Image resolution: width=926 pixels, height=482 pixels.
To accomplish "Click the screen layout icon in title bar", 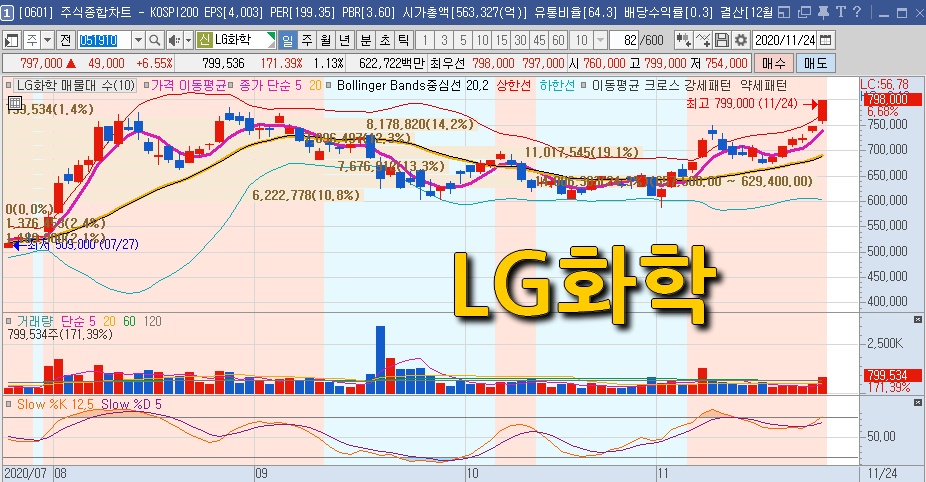I will 784,12.
